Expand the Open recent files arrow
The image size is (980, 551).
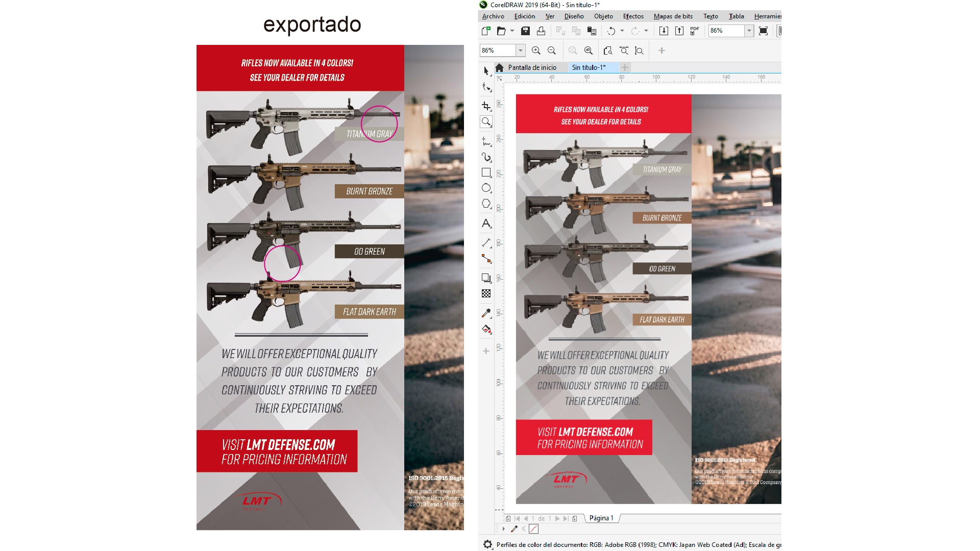click(x=512, y=31)
